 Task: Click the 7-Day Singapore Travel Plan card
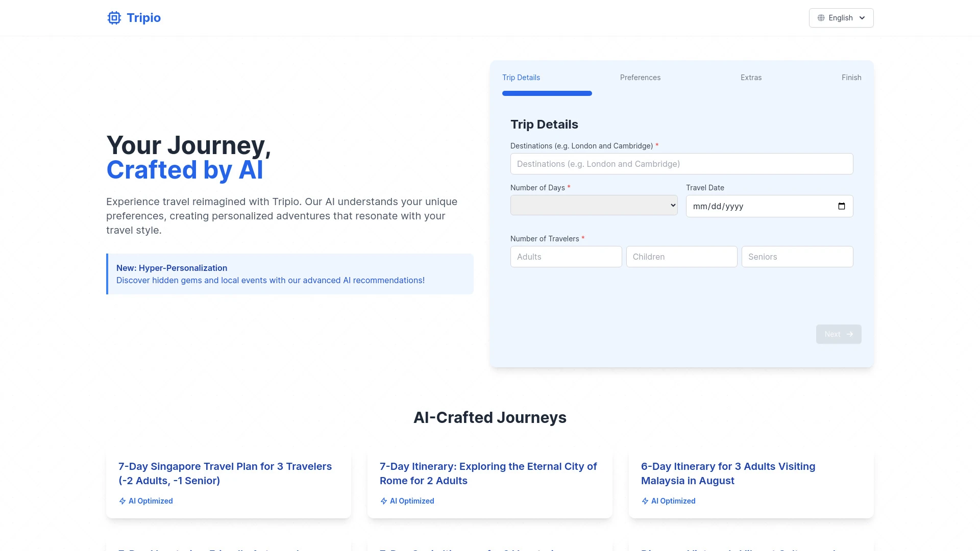pos(229,482)
